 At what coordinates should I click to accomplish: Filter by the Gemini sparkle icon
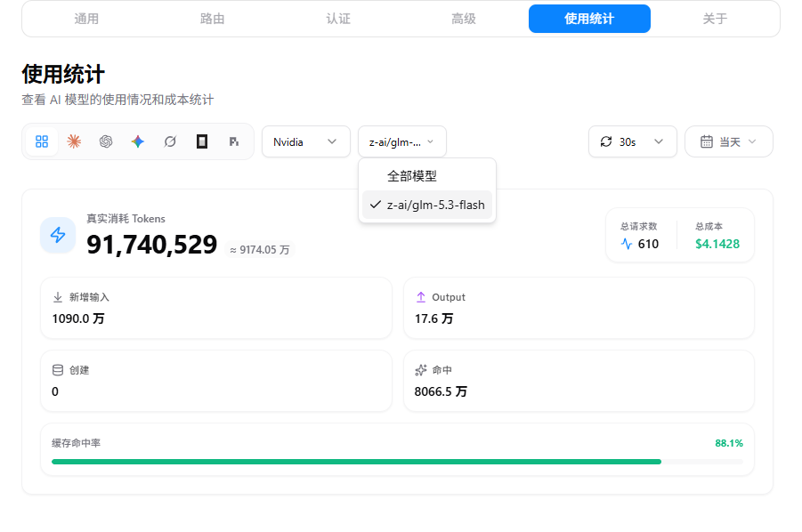pyautogui.click(x=138, y=141)
